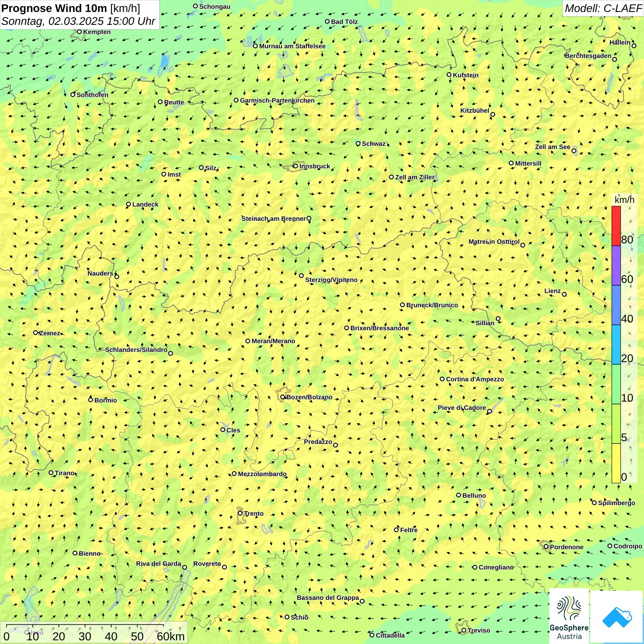Click the Nauders label

coord(100,273)
